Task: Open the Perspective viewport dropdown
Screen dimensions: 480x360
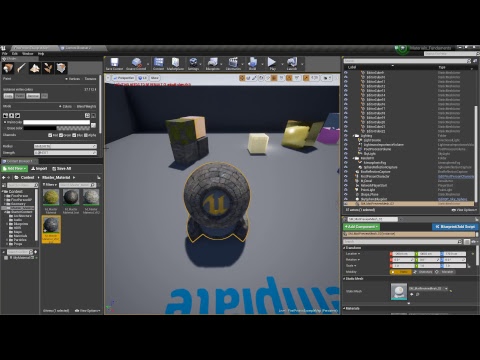Action: click(x=124, y=78)
